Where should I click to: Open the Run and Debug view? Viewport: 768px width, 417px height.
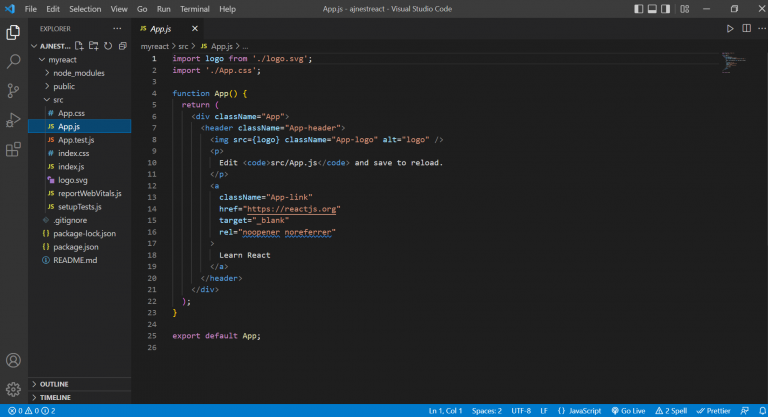tap(14, 120)
